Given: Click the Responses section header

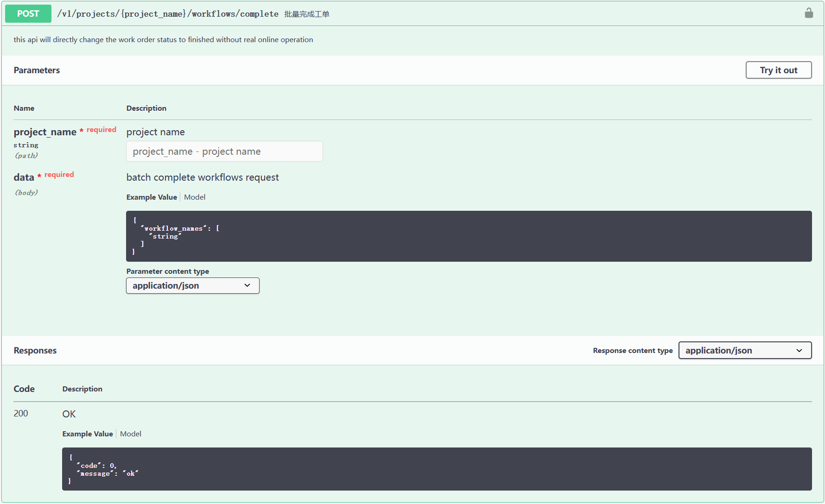Looking at the screenshot, I should [x=35, y=350].
